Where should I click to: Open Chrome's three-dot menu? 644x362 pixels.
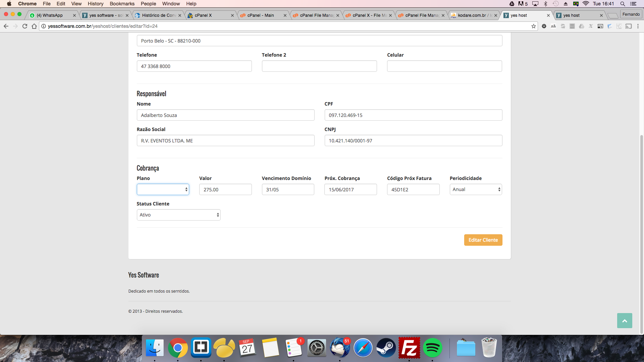[638, 26]
